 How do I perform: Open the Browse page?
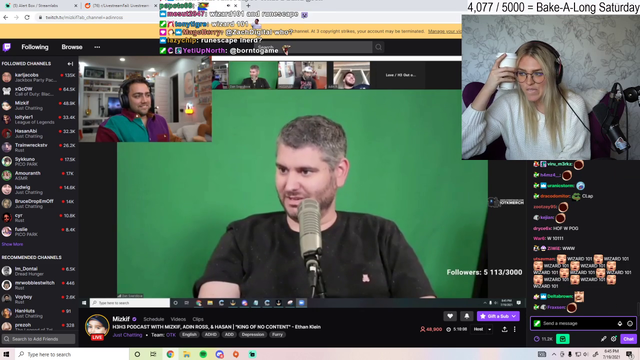tap(72, 47)
